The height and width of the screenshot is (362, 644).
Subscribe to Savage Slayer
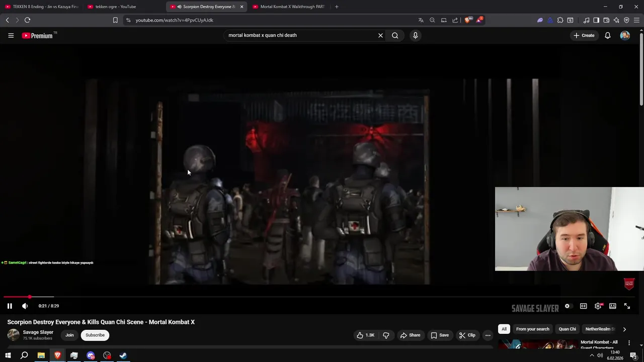[x=95, y=335]
